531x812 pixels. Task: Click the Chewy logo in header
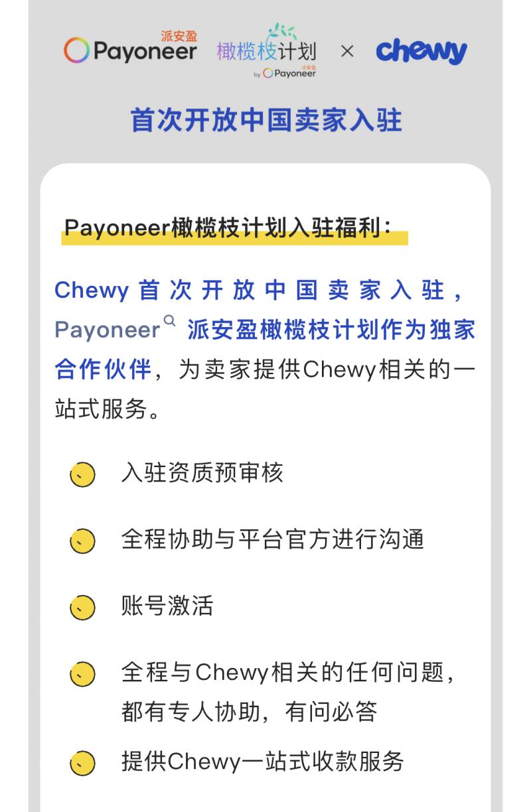coord(421,50)
